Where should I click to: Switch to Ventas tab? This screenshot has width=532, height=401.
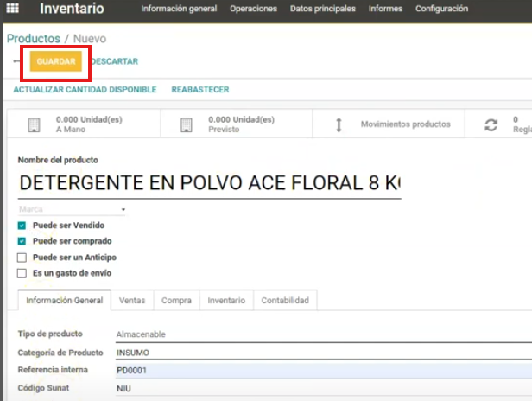tap(132, 301)
